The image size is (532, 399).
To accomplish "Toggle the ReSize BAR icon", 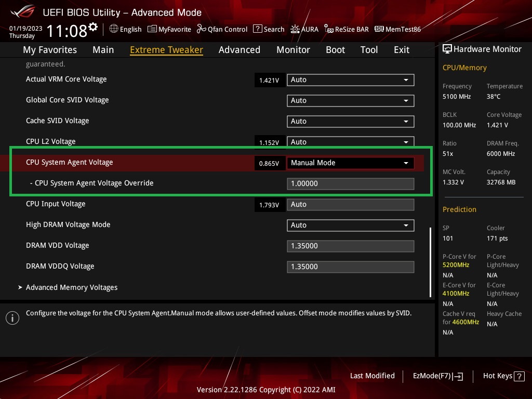I will pyautogui.click(x=329, y=29).
